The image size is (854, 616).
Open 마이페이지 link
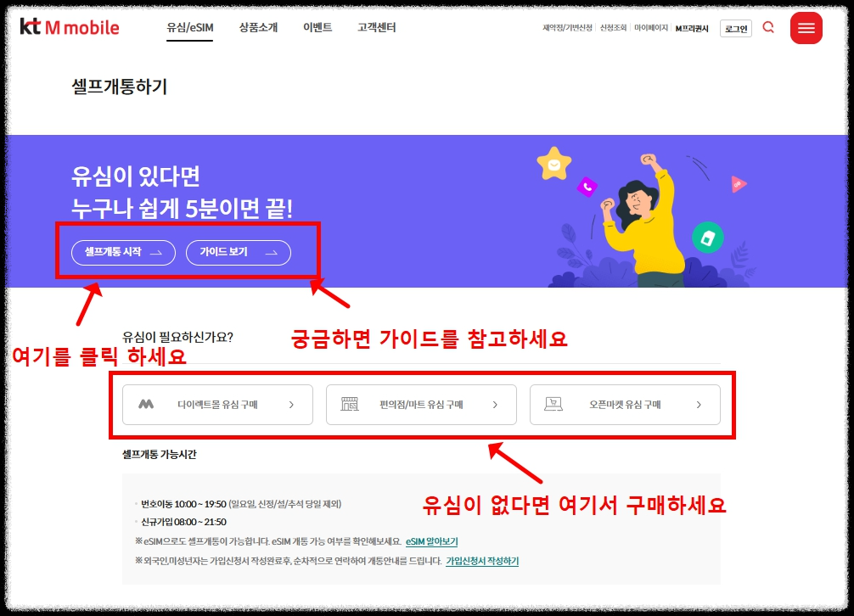[651, 28]
